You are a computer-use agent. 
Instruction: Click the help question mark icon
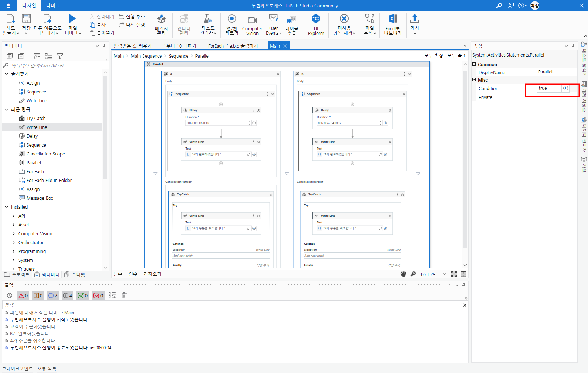coord(521,6)
